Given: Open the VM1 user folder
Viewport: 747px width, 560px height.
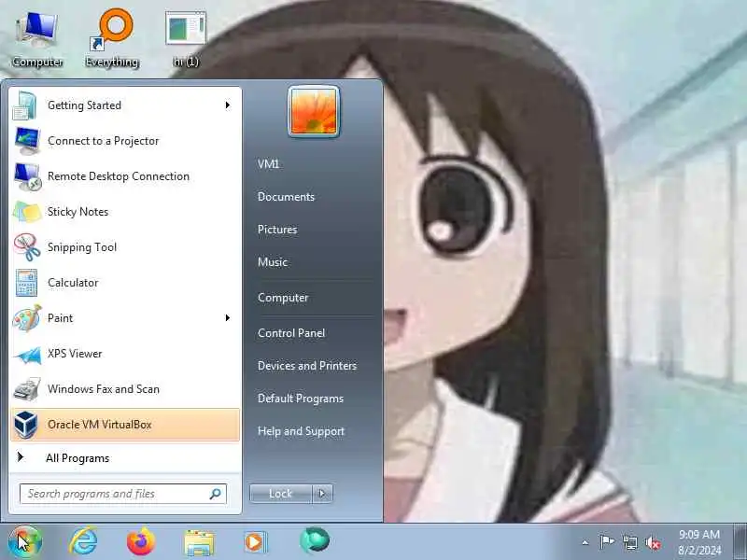Looking at the screenshot, I should pos(269,164).
